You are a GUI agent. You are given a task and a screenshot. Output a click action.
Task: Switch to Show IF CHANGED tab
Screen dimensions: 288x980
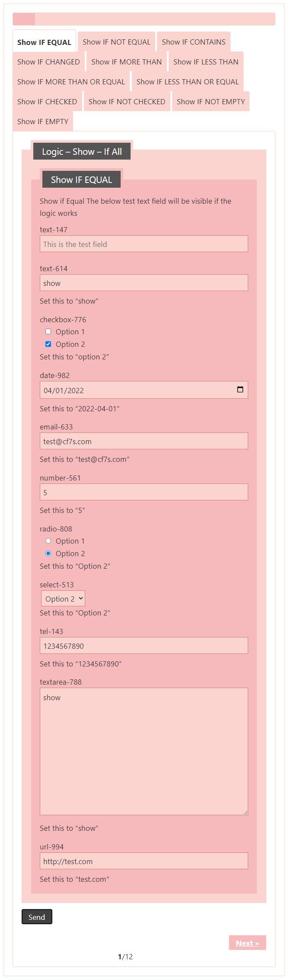(48, 62)
